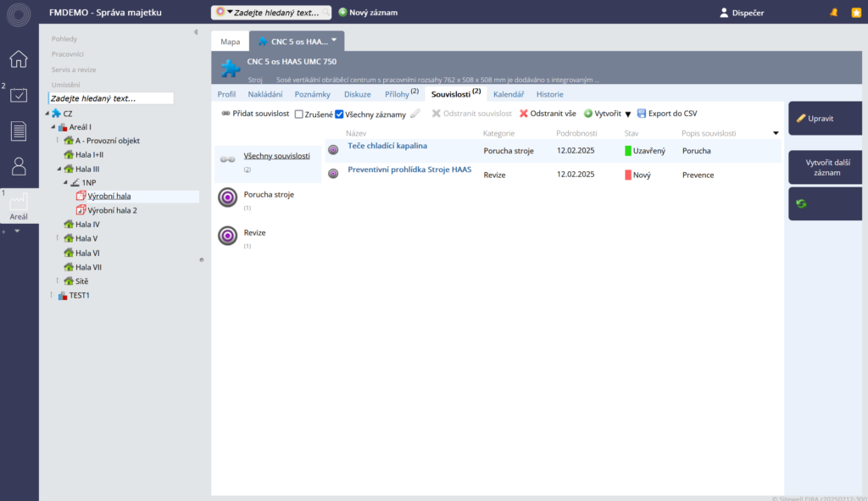The width and height of the screenshot is (868, 501).
Task: Uncheck the Všechny záznamy checkbox
Action: click(339, 114)
